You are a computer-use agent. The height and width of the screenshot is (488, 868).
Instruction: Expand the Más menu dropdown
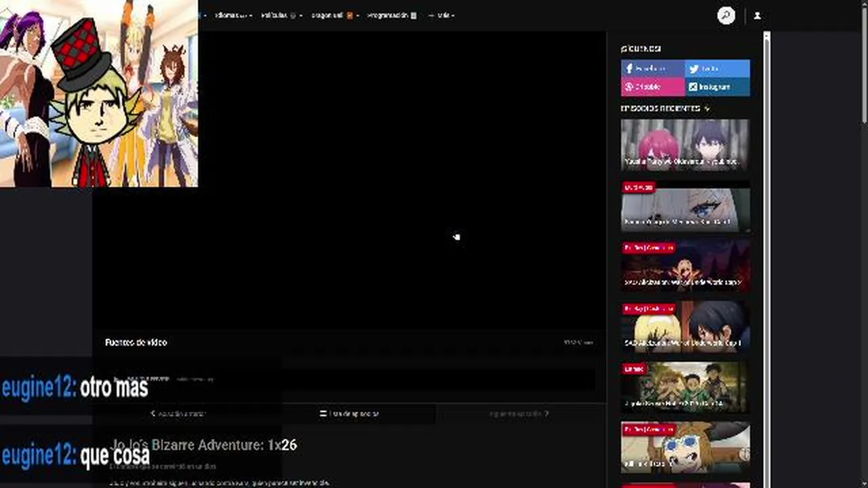[441, 15]
